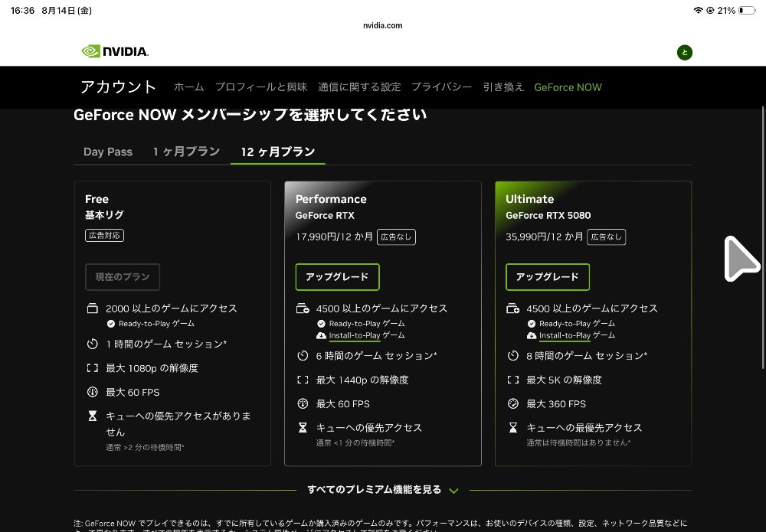This screenshot has width=766, height=532.
Task: Click the 8 時間のゲーム セッション text
Action: (586, 356)
